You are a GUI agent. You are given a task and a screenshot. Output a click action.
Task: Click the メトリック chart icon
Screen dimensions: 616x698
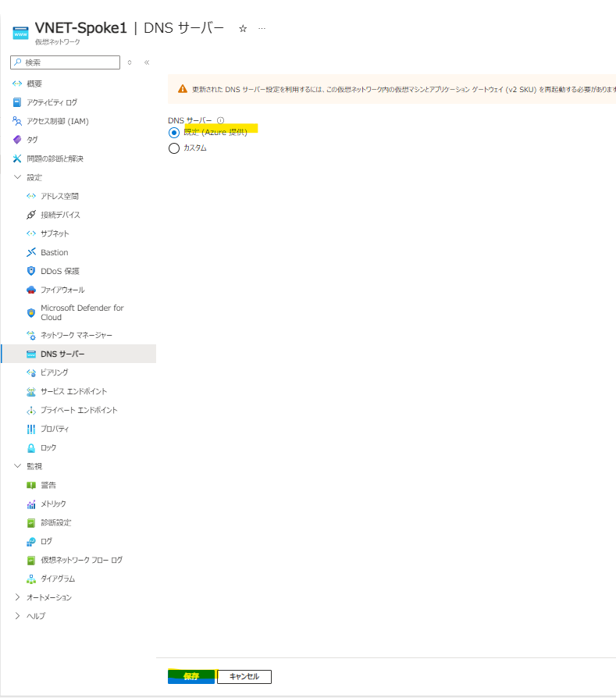31,504
